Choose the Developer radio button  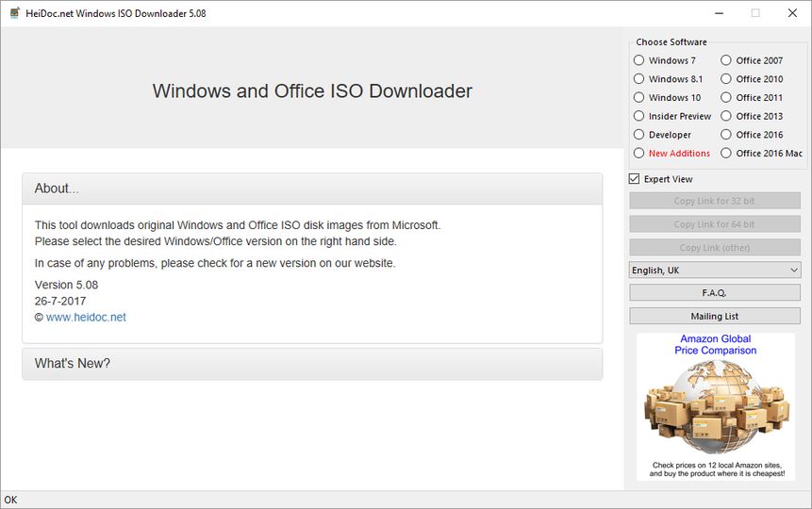[638, 135]
